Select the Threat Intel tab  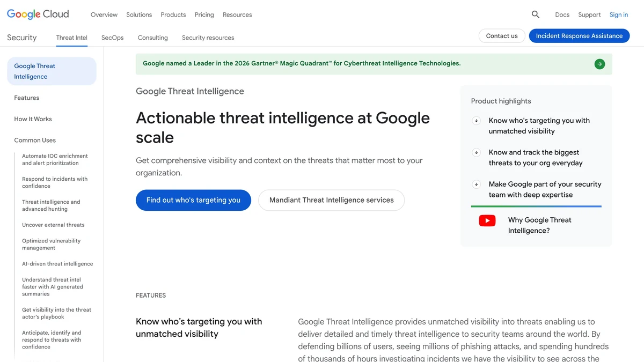[x=72, y=38]
